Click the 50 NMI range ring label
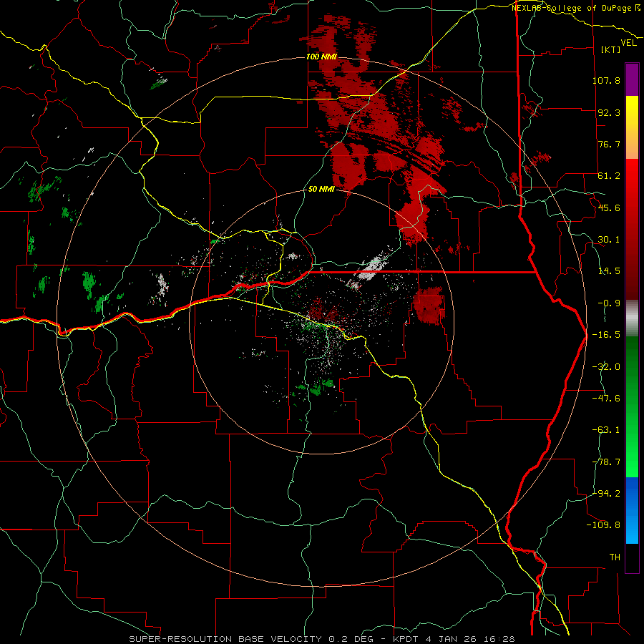 [321, 190]
